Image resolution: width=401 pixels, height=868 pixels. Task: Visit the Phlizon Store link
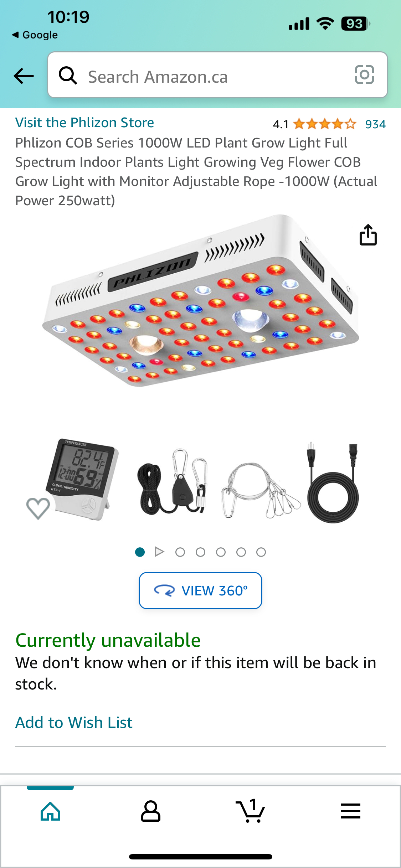tap(84, 123)
